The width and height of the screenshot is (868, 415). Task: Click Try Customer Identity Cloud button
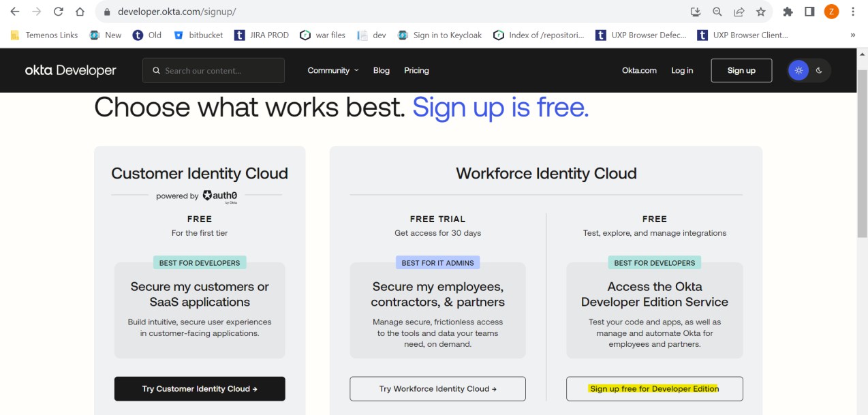pyautogui.click(x=200, y=389)
